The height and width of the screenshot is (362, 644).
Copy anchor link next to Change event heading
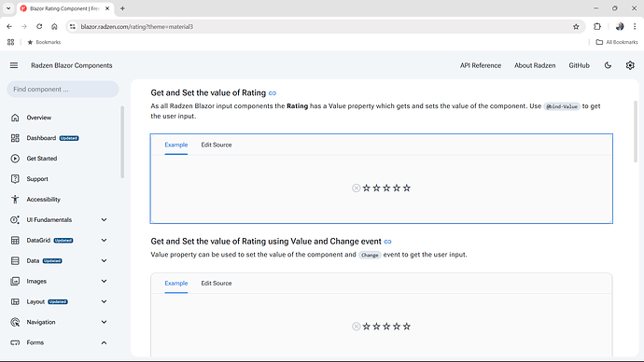[387, 242]
